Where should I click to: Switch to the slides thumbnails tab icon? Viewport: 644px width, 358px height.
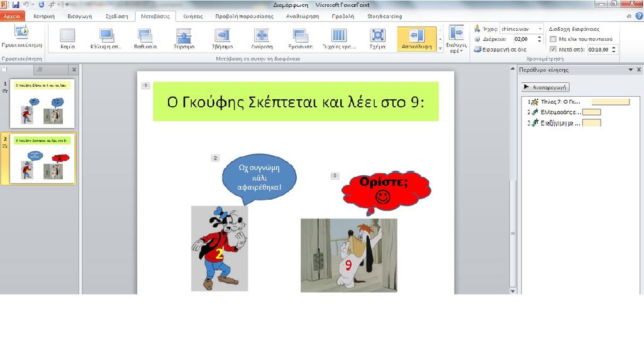pyautogui.click(x=5, y=69)
